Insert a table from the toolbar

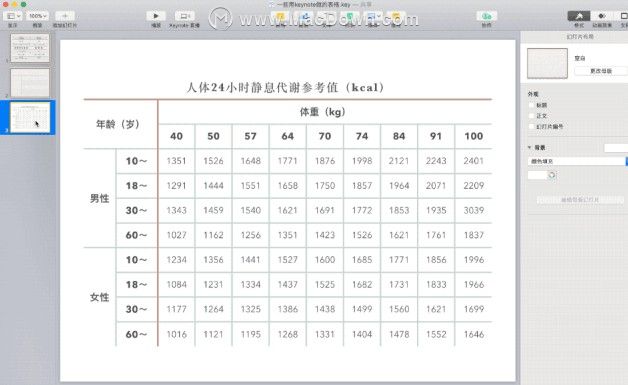tap(280, 16)
